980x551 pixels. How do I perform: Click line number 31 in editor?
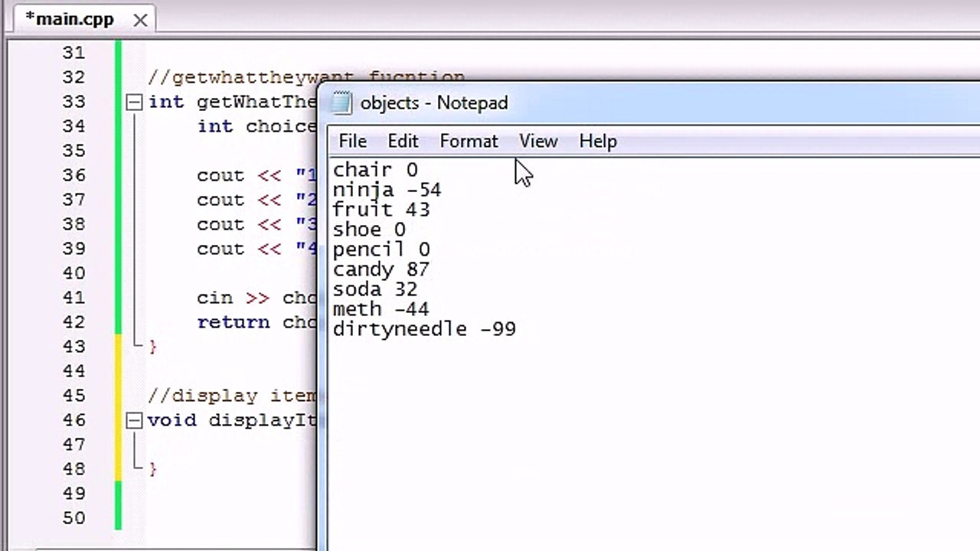(73, 53)
